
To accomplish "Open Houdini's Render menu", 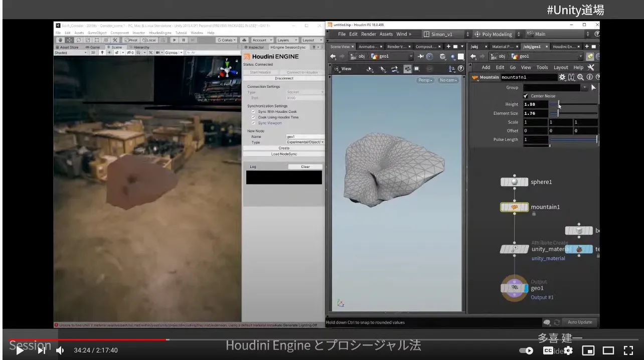I will (x=369, y=34).
